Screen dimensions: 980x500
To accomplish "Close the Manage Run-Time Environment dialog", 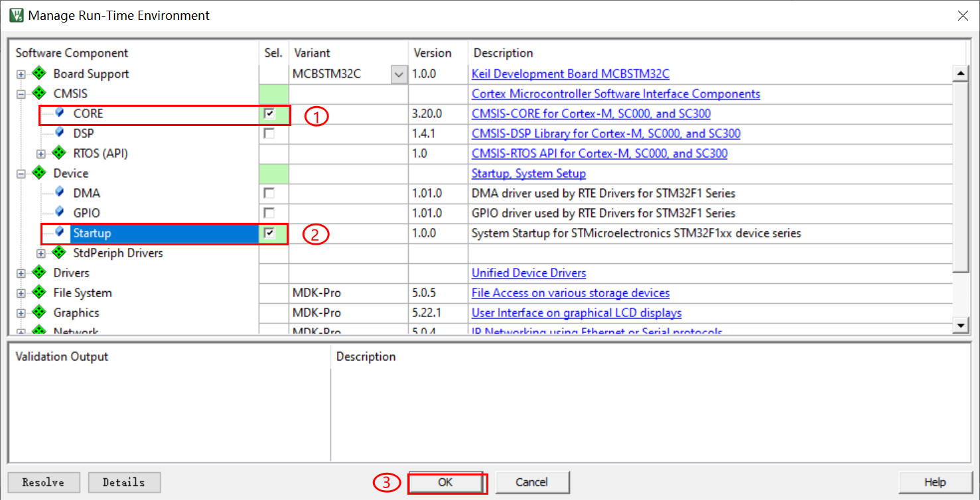I will 962,15.
